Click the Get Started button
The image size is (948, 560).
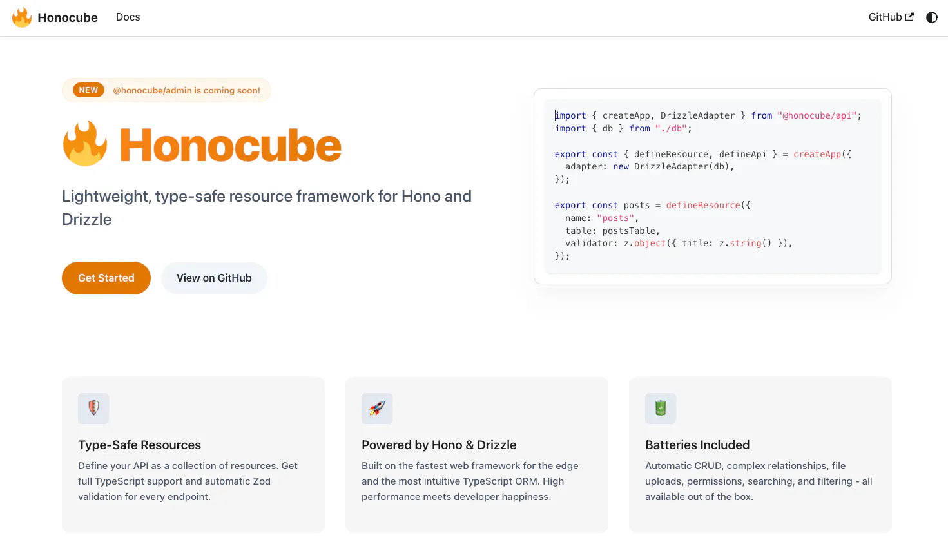[106, 278]
